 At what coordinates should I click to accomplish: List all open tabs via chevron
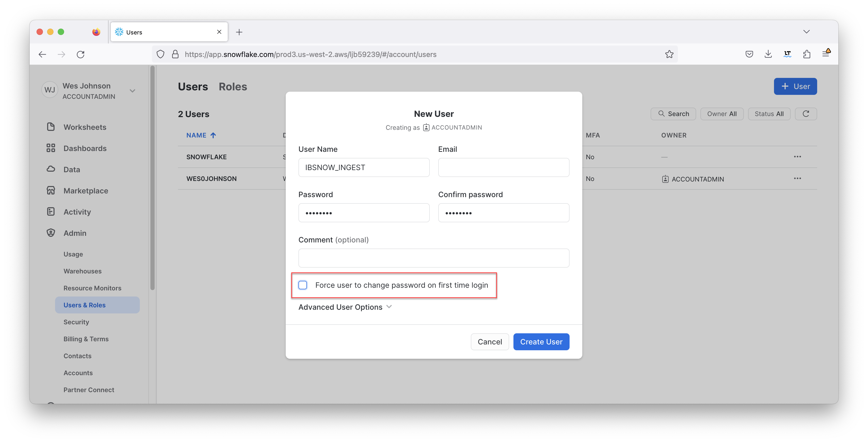coord(806,32)
